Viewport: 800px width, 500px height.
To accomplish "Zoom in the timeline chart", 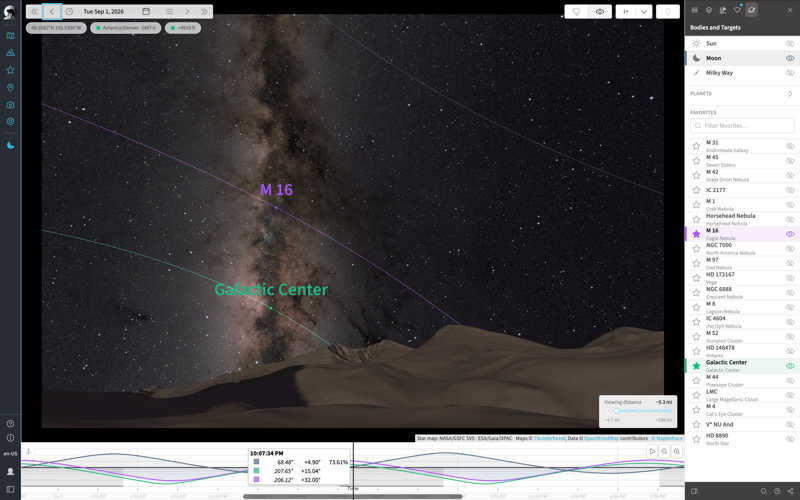I will [677, 451].
